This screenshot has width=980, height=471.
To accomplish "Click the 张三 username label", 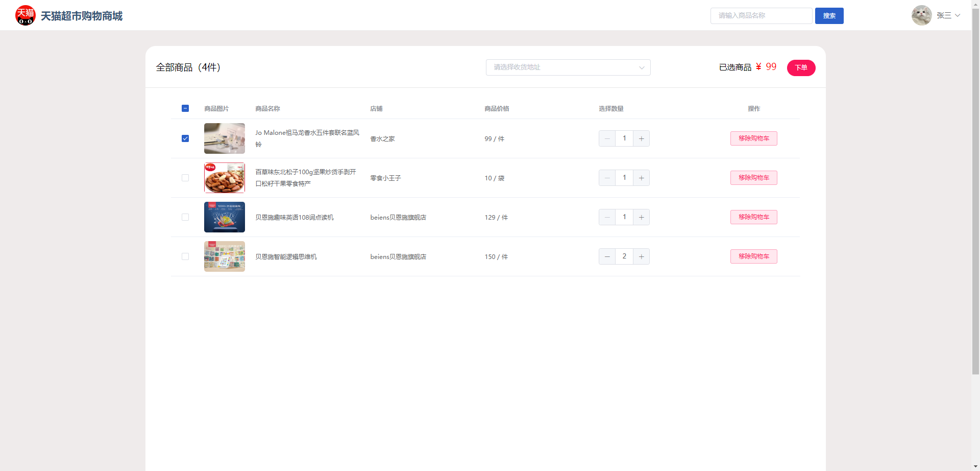I will [944, 15].
